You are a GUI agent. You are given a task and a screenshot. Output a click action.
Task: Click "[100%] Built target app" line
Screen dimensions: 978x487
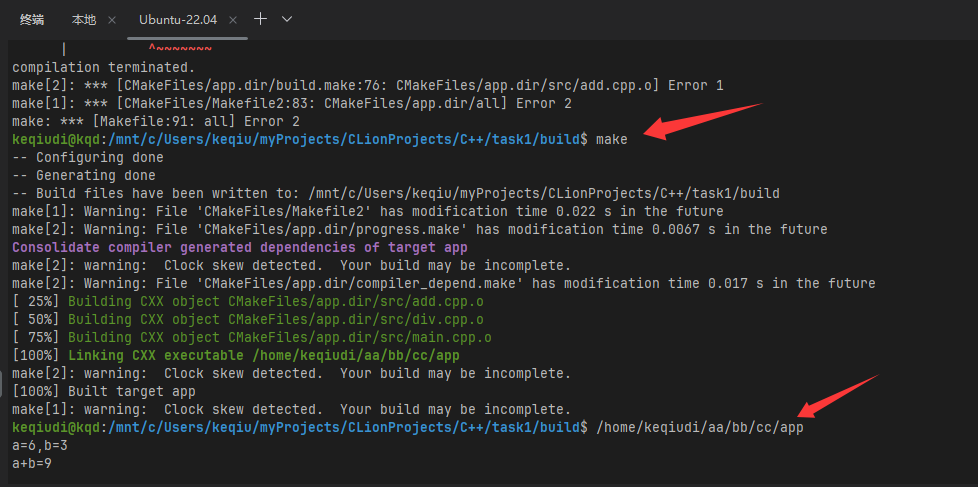tap(104, 392)
